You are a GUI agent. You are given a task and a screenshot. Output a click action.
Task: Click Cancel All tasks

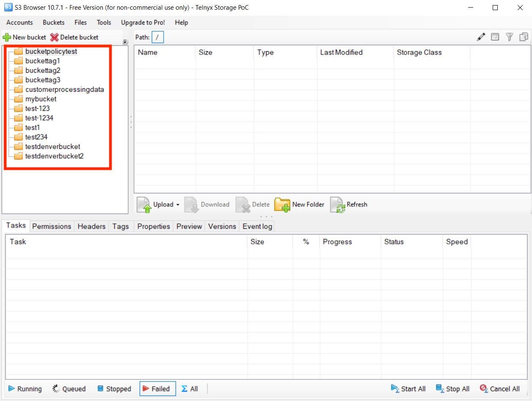[499, 389]
